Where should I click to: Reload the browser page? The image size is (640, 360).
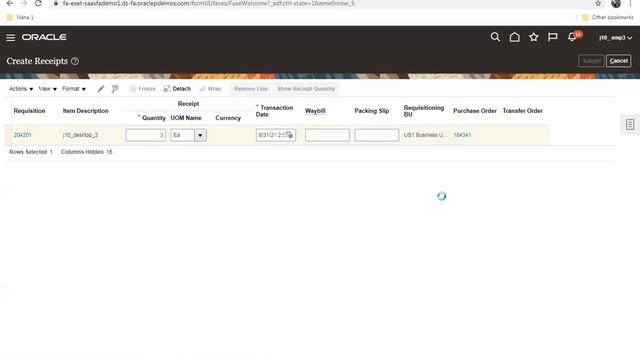coord(38,3)
